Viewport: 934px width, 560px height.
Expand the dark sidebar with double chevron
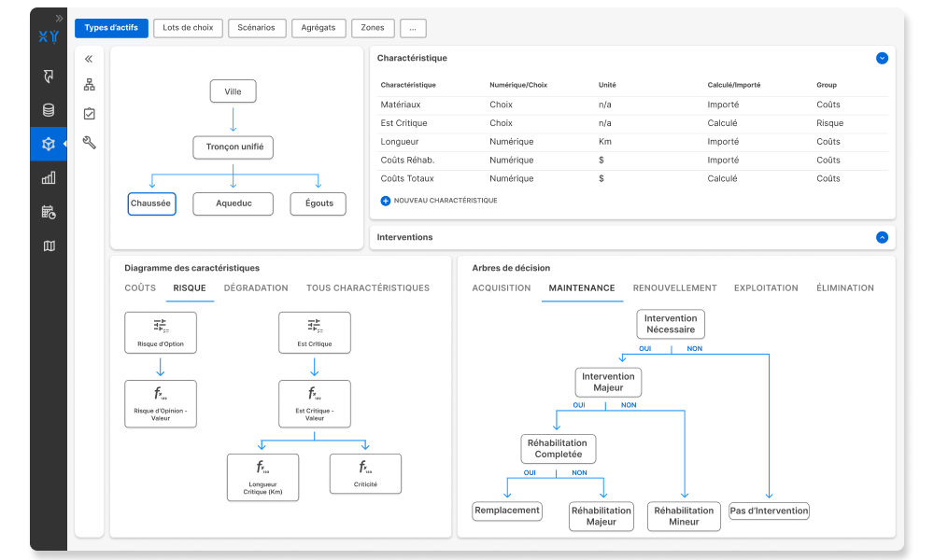(59, 19)
